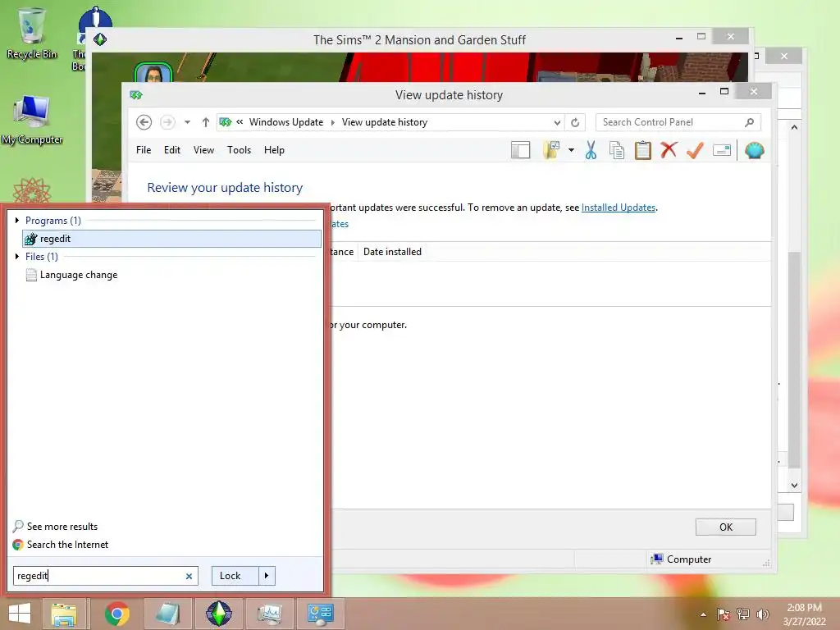Show hidden tray icons arrow
The height and width of the screenshot is (630, 840).
(x=703, y=614)
